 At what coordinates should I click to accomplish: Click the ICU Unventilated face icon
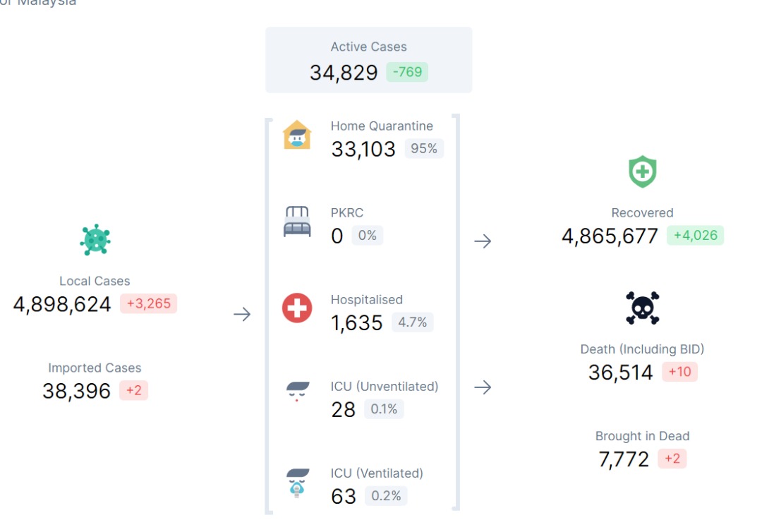click(297, 392)
